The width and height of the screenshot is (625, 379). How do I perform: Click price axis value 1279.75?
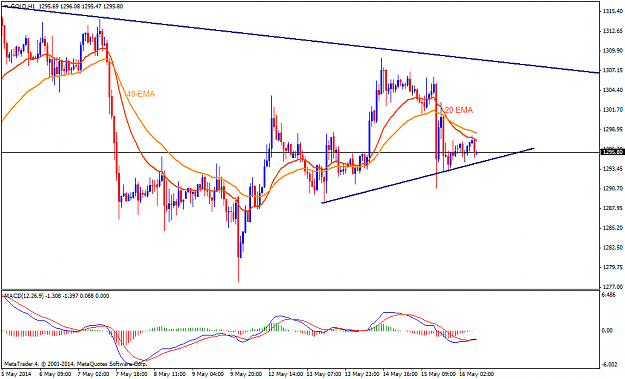click(613, 267)
